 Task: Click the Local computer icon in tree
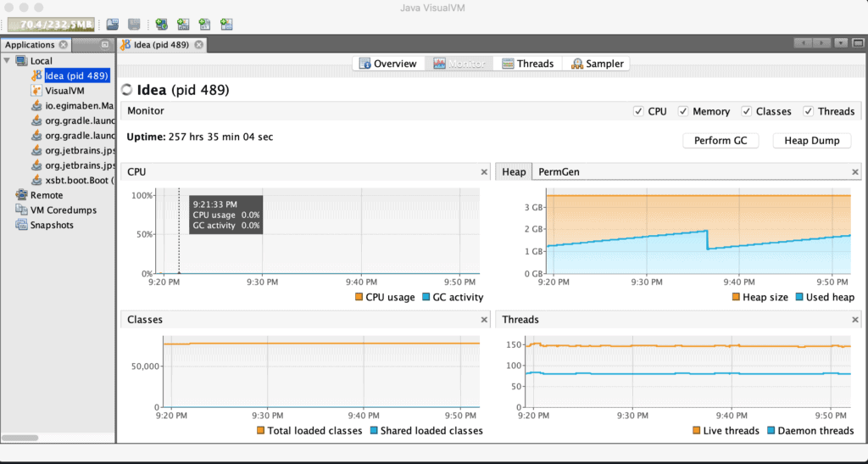[21, 61]
